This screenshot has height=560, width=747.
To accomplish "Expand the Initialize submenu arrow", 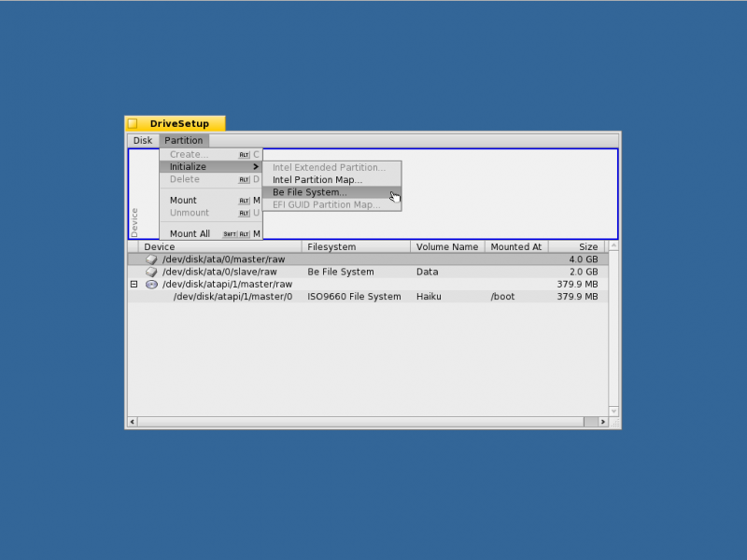I will 256,167.
